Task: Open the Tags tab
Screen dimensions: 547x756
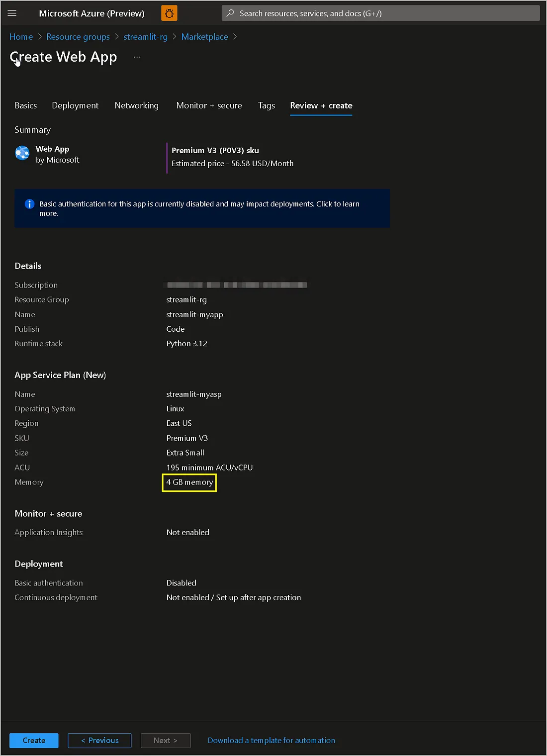Action: pos(266,105)
